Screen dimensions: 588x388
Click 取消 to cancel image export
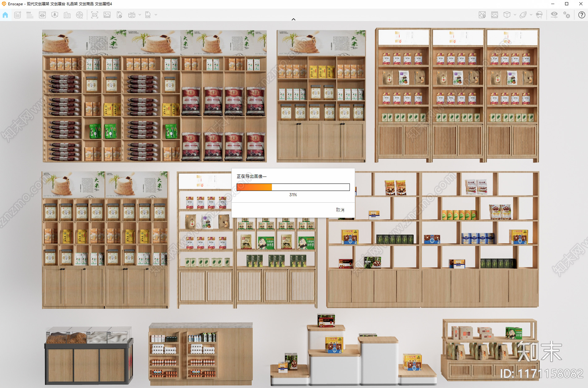click(x=340, y=210)
